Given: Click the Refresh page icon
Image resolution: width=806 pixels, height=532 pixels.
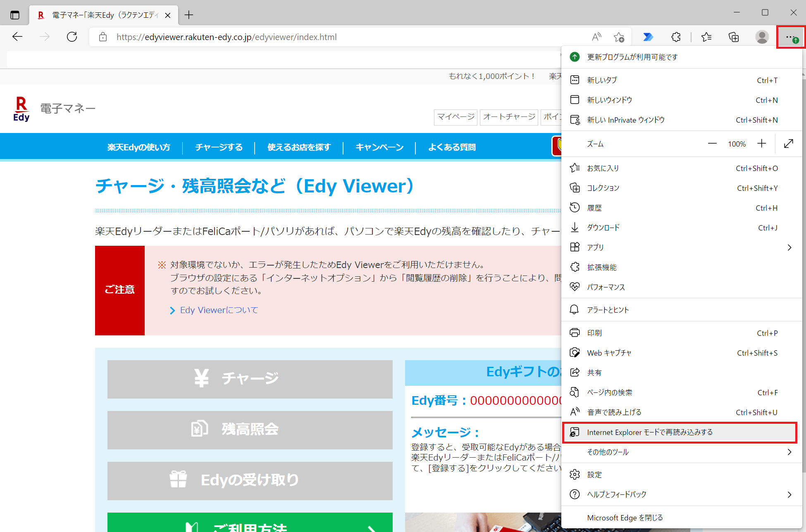Looking at the screenshot, I should click(x=72, y=37).
